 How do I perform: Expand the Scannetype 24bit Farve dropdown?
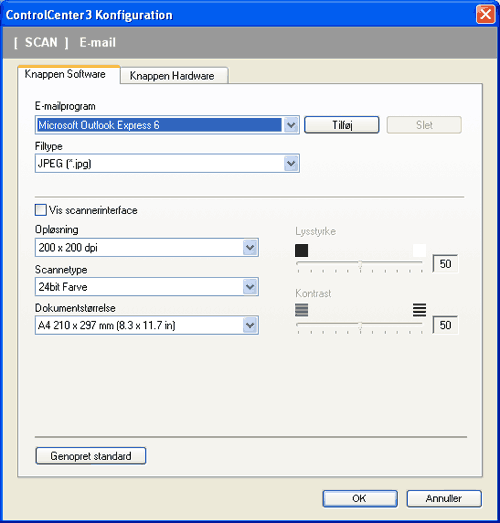pyautogui.click(x=250, y=287)
